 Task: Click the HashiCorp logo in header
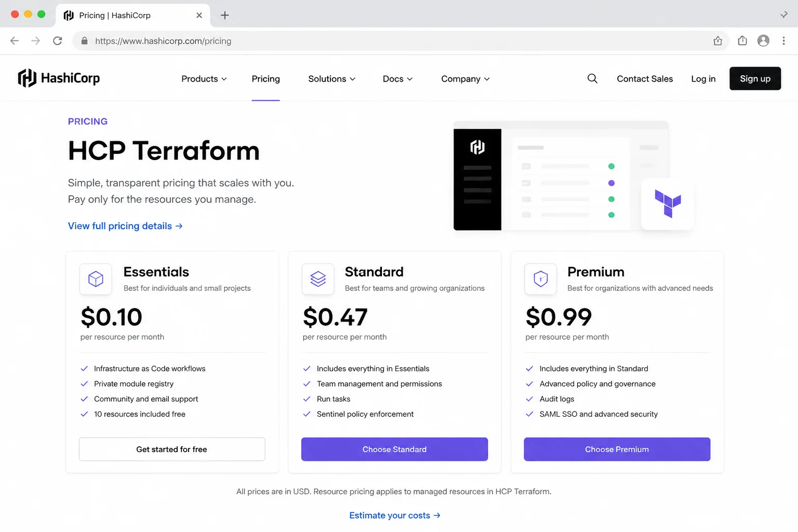59,78
